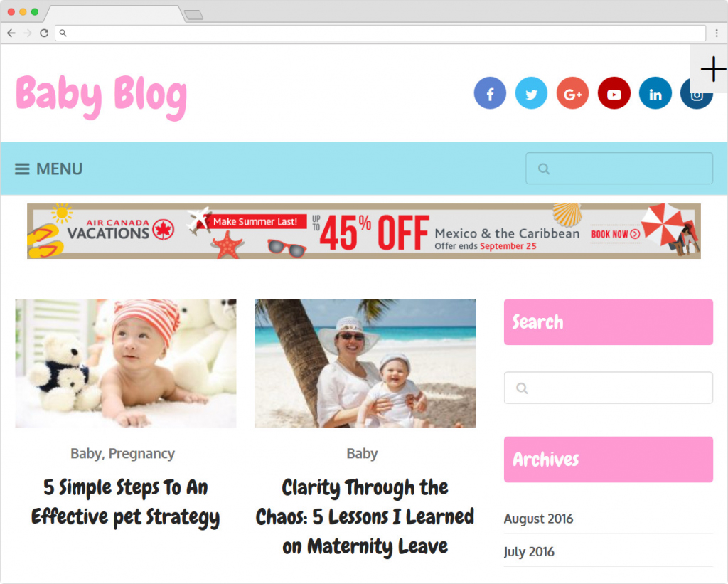
Task: Open the YouTube channel icon
Action: (x=614, y=93)
